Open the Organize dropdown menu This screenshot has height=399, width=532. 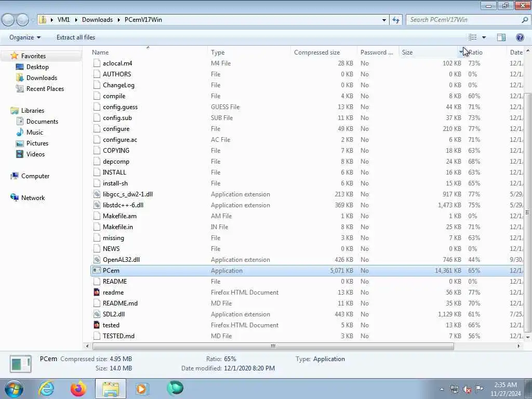[25, 37]
